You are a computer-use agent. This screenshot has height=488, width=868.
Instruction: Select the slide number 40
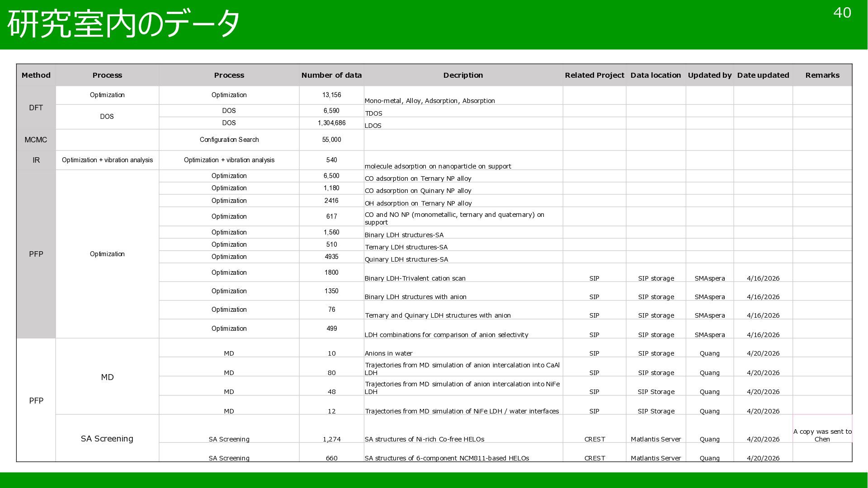coord(842,13)
